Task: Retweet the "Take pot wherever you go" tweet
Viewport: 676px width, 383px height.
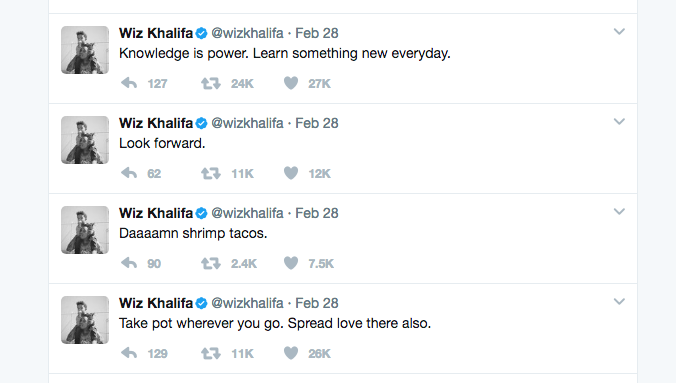Action: coord(210,353)
